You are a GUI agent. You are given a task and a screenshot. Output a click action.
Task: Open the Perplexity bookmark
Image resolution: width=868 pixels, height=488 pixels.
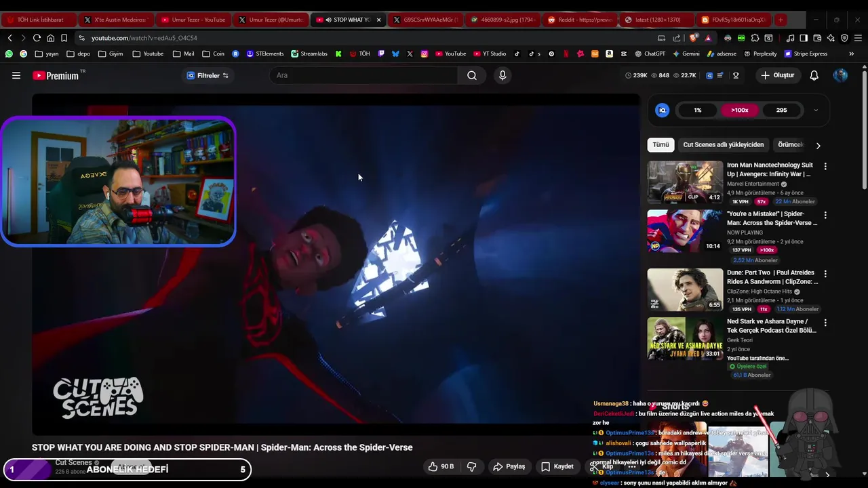760,54
